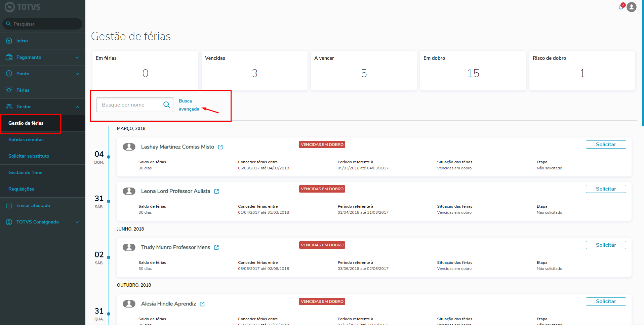Viewport: 644px width, 325px height.
Task: Click the Pagamento wallet icon
Action: tap(9, 57)
